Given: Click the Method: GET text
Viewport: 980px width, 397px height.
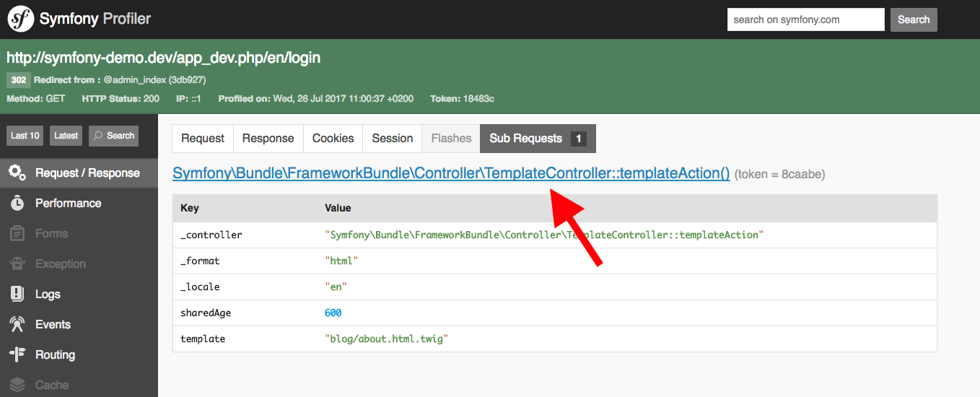Looking at the screenshot, I should pos(36,99).
